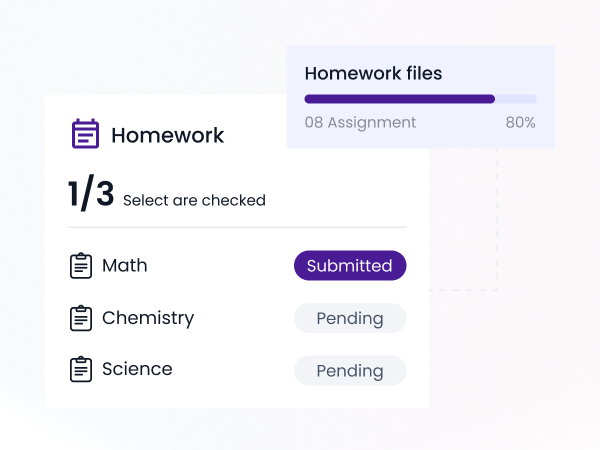Click the 1/3 checked counter
Viewport: 600px width, 450px height.
point(91,195)
